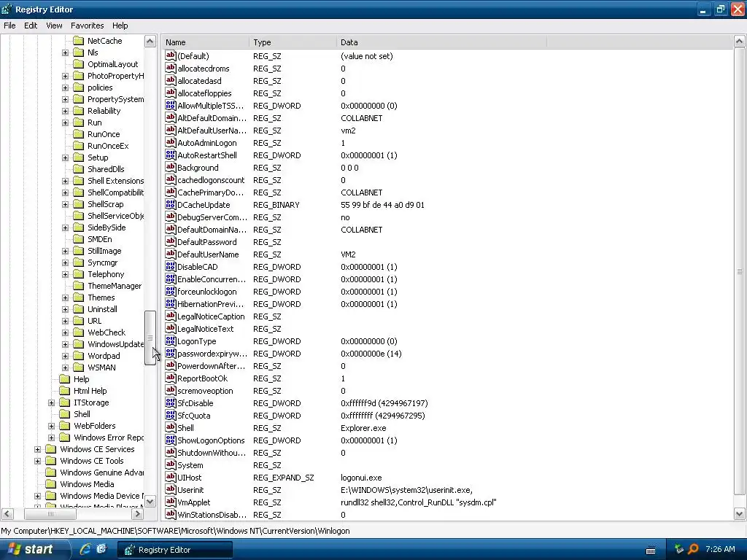The height and width of the screenshot is (560, 747).
Task: Select the AltDefaultDomain value name
Action: tap(212, 118)
